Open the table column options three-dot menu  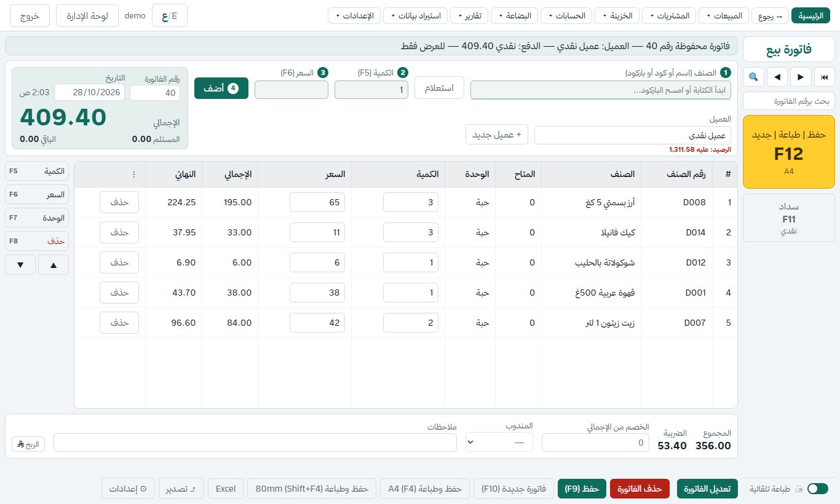click(x=134, y=175)
